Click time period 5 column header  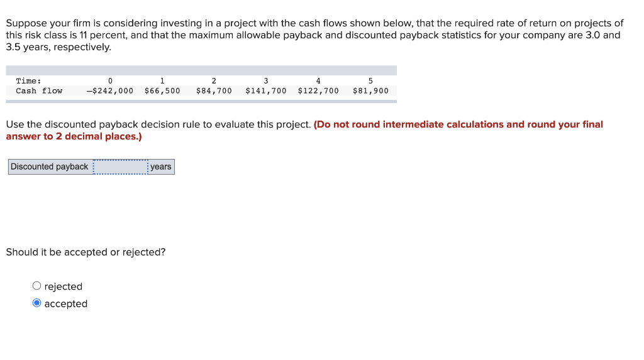[x=370, y=81]
